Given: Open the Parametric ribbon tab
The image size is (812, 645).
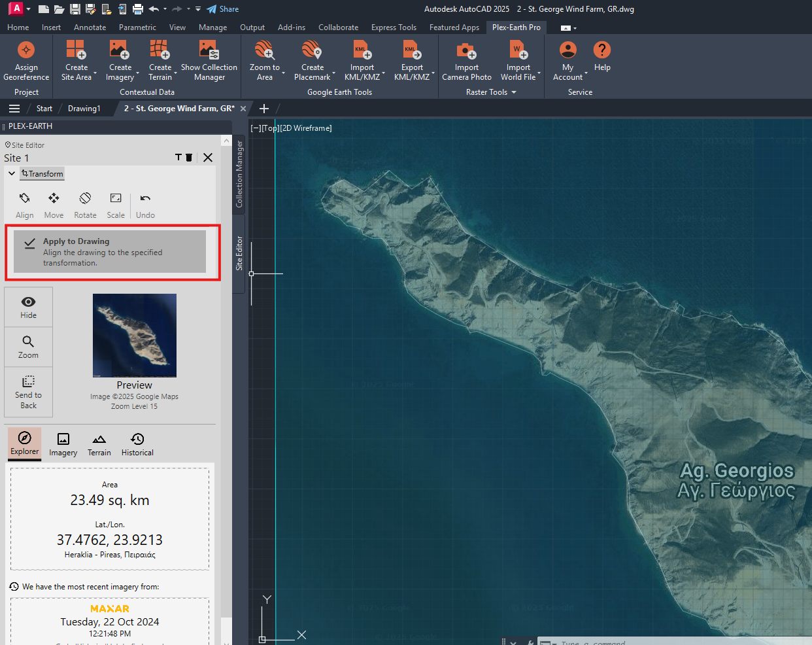Looking at the screenshot, I should point(137,27).
